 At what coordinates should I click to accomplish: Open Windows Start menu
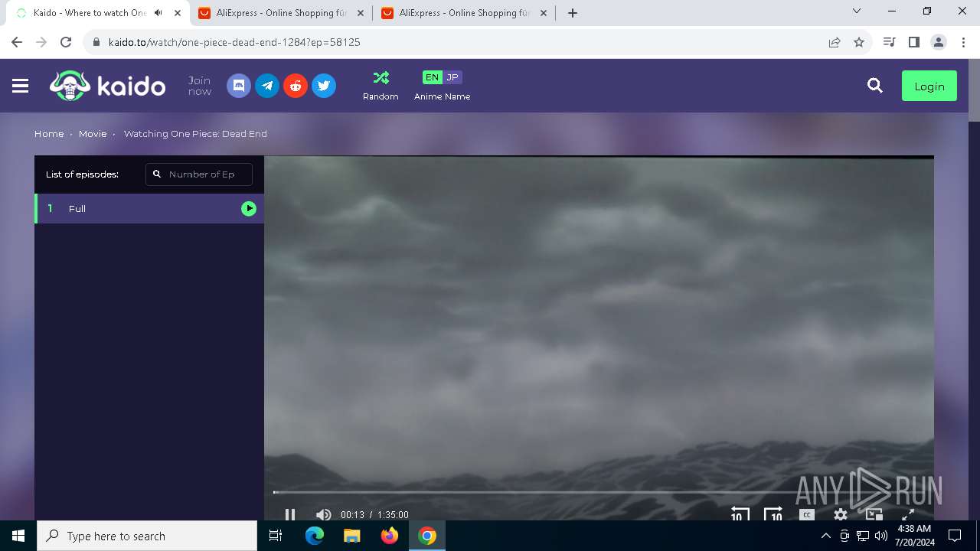click(x=18, y=536)
